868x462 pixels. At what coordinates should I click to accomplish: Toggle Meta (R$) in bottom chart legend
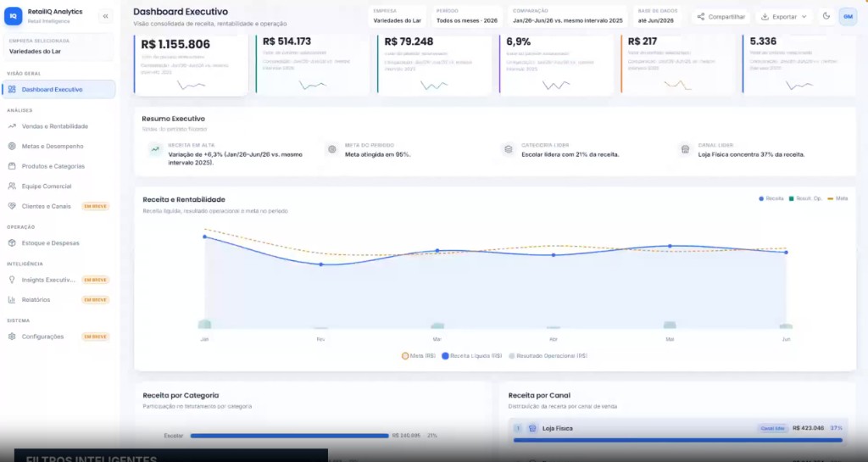tap(419, 356)
